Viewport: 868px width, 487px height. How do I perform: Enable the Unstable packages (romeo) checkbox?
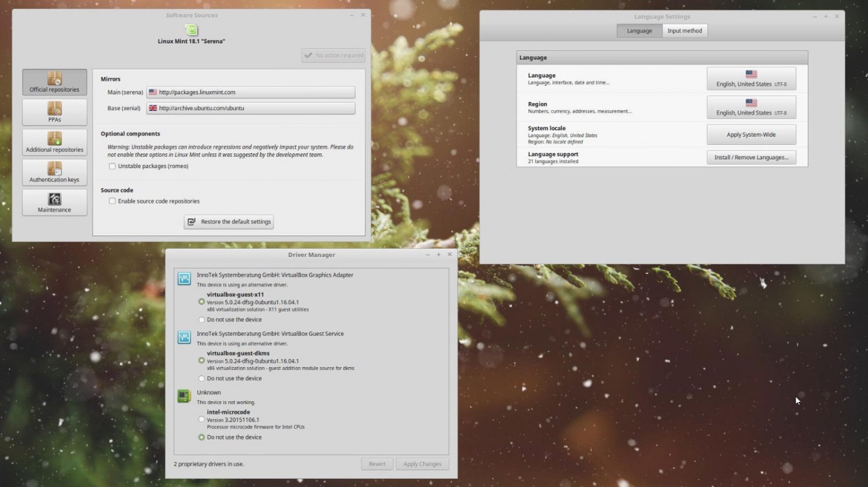[x=112, y=166]
